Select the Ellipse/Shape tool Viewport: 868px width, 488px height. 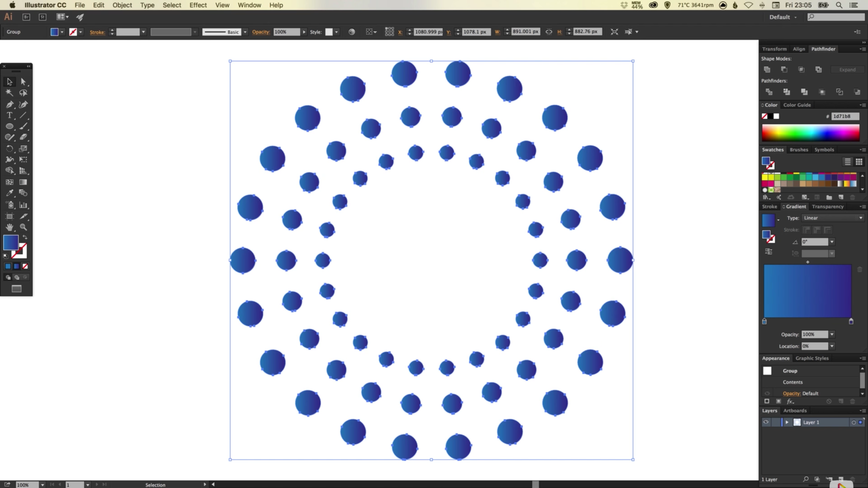[9, 126]
